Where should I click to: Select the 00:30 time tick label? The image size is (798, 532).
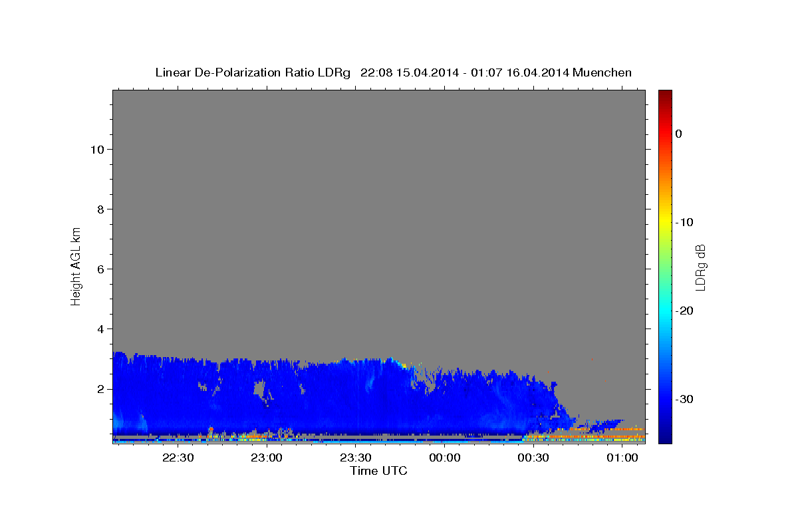533,458
